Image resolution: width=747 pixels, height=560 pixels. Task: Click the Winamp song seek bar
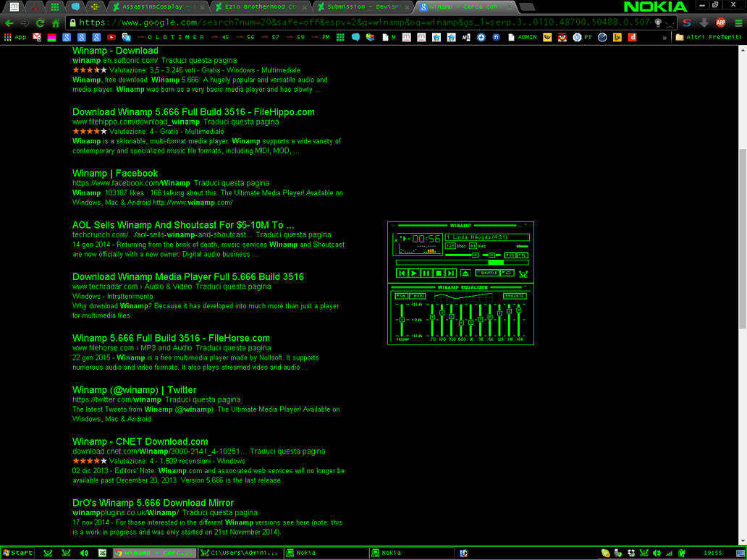point(462,263)
